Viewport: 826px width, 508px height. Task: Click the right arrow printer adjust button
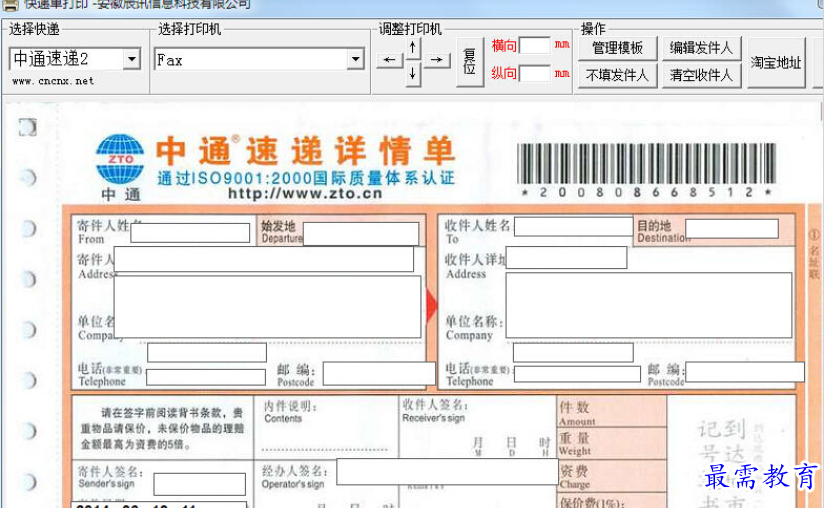[x=436, y=60]
